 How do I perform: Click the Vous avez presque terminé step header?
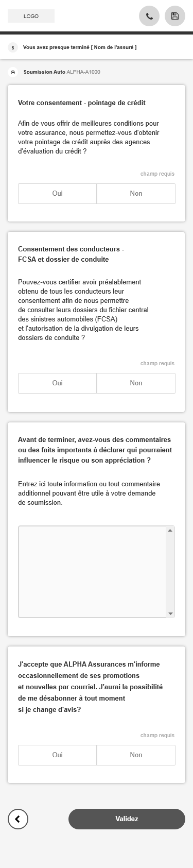pos(80,47)
